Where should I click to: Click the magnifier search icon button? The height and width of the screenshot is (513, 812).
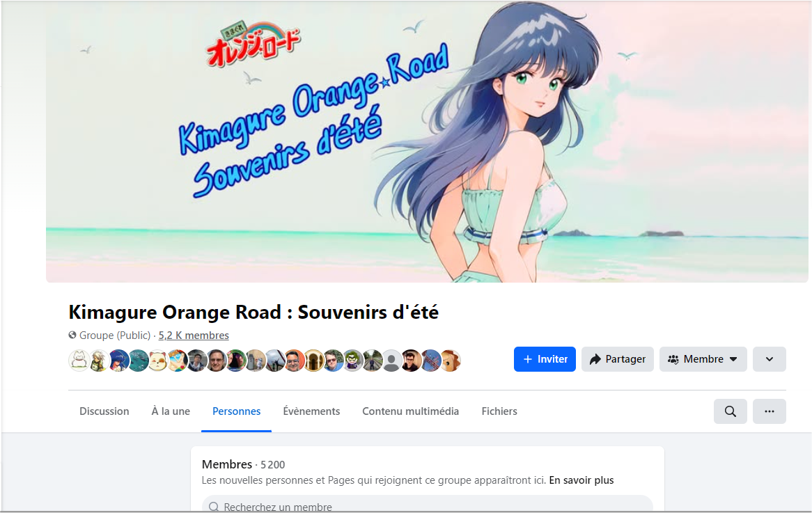[x=731, y=411]
